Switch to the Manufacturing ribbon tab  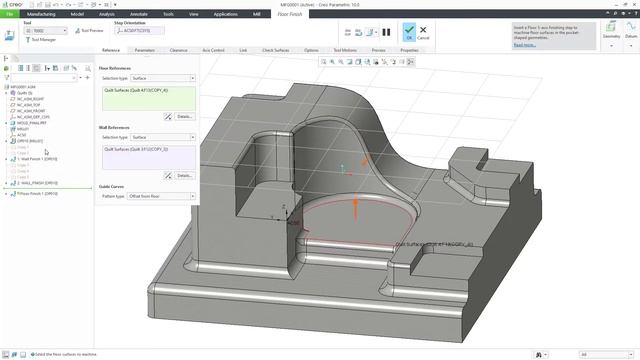(x=41, y=14)
